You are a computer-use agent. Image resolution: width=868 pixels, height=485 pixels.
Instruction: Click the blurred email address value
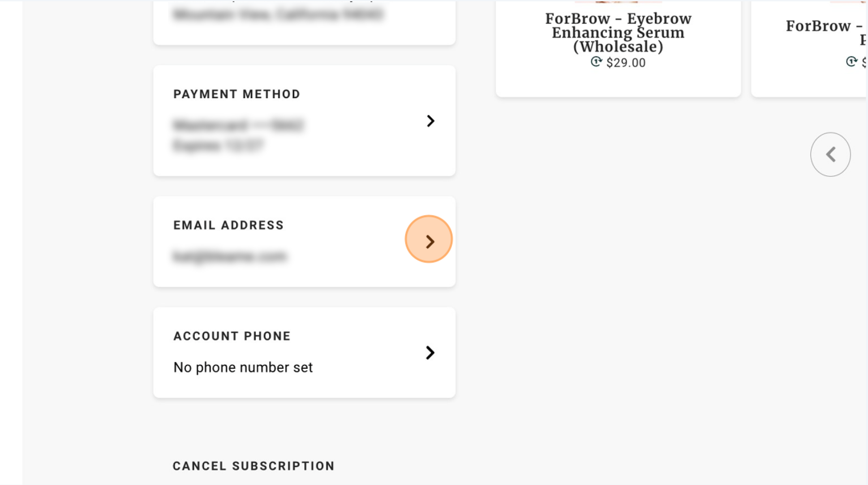coord(230,256)
